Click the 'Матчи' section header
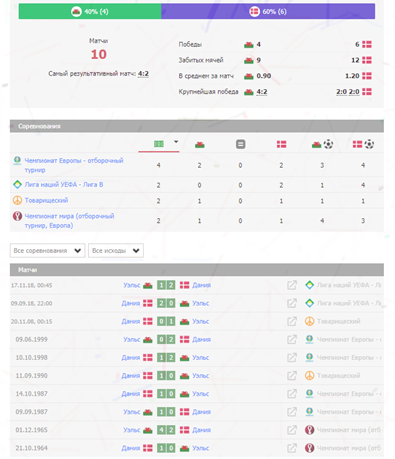The width and height of the screenshot is (395, 459). point(197,270)
